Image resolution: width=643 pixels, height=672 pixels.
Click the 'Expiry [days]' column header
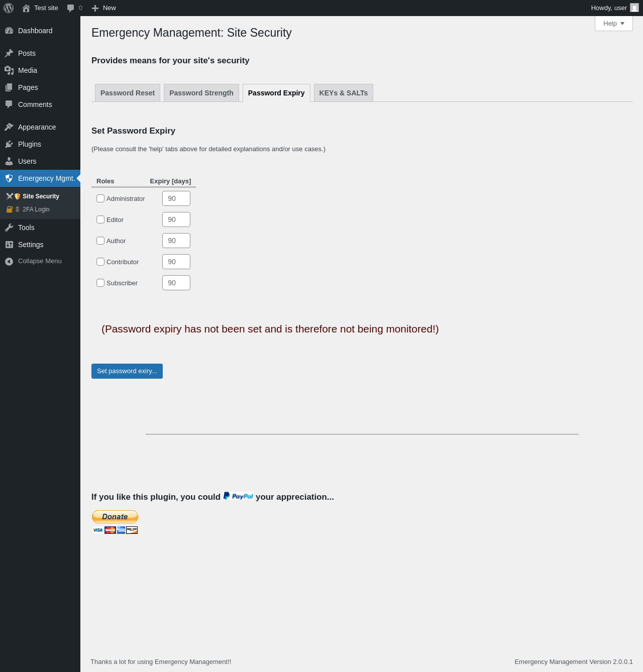click(170, 181)
